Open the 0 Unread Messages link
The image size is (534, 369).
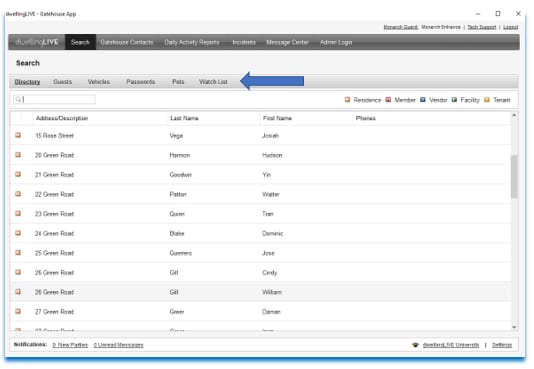coord(119,345)
